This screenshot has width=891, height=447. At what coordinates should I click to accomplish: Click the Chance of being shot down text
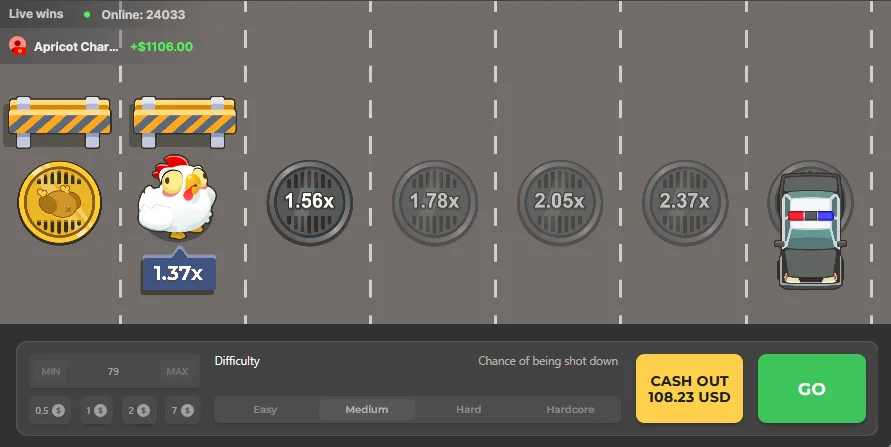tap(548, 361)
